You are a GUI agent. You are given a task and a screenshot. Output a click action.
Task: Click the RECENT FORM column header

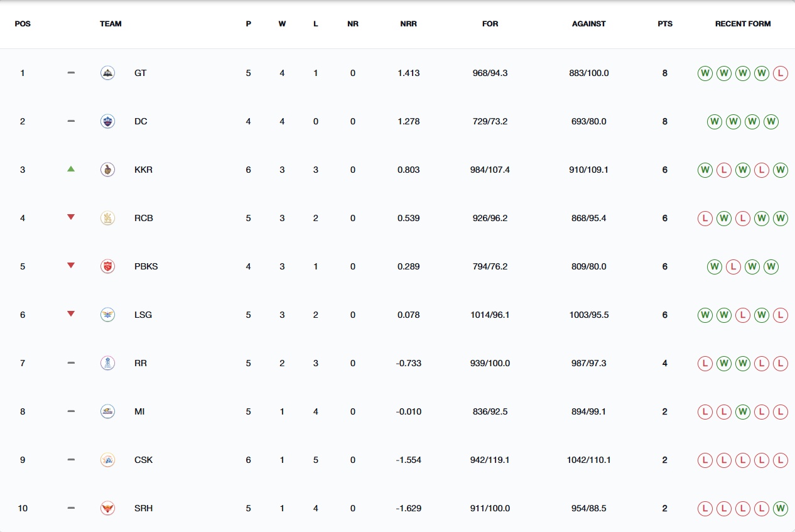tap(743, 24)
